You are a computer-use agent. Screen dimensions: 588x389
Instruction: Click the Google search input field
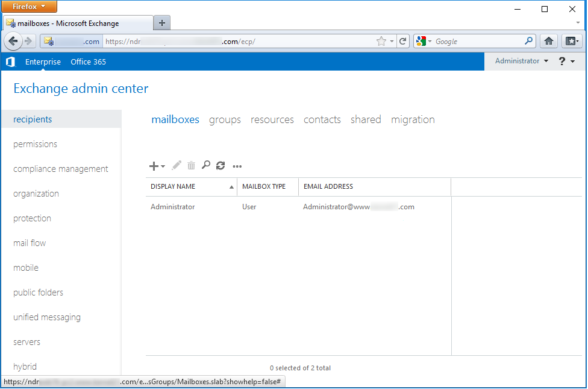[x=478, y=41]
